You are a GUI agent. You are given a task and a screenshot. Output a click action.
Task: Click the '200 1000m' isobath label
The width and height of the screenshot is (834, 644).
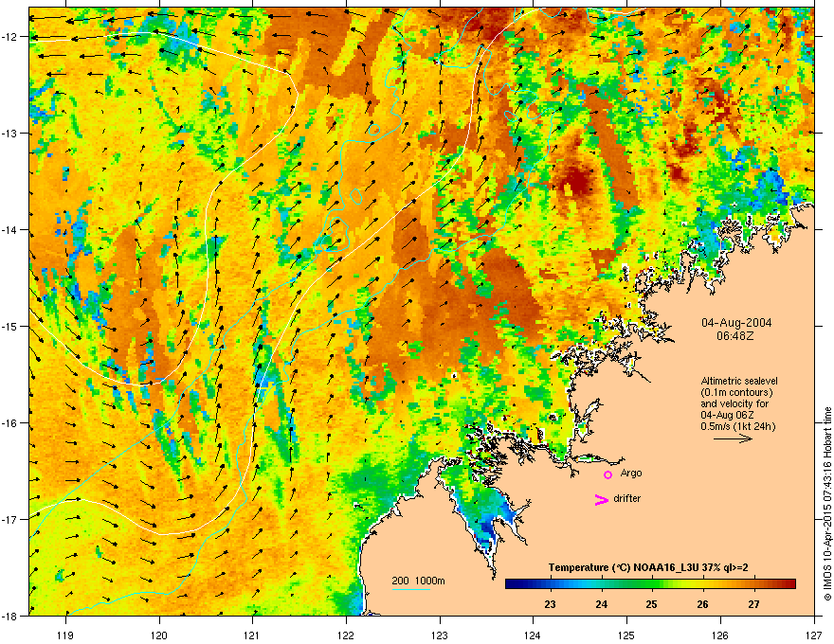[x=418, y=581]
